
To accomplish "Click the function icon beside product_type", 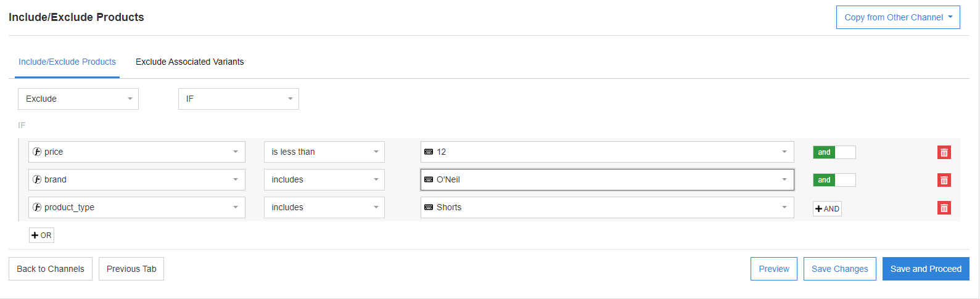I will click(37, 207).
